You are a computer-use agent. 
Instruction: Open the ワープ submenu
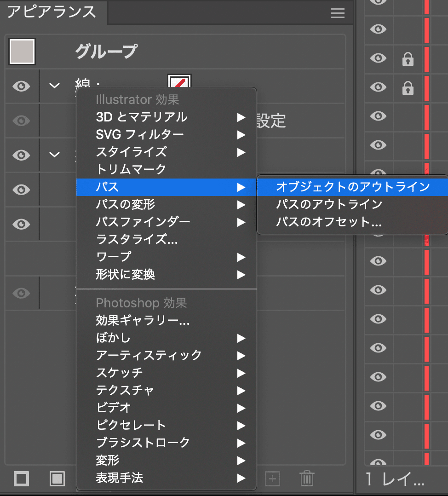(167, 257)
